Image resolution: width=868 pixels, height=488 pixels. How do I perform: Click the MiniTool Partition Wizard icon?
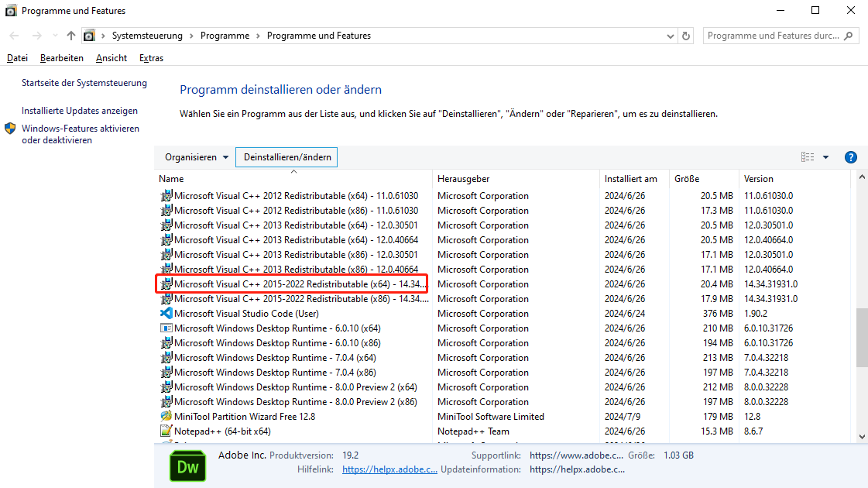[166, 416]
